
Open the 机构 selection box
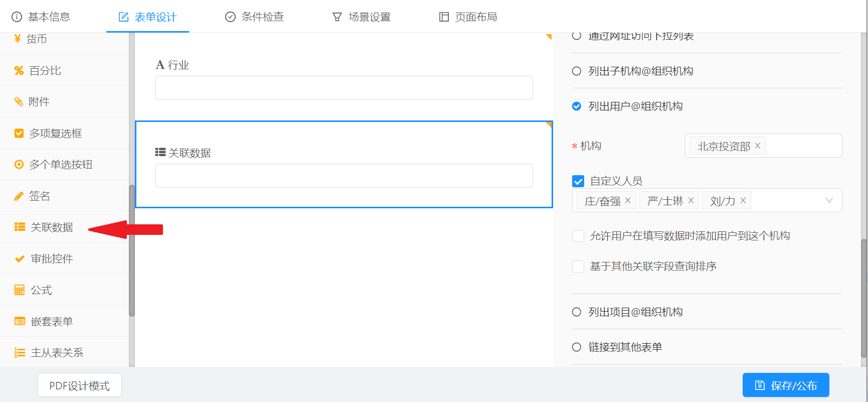[763, 146]
